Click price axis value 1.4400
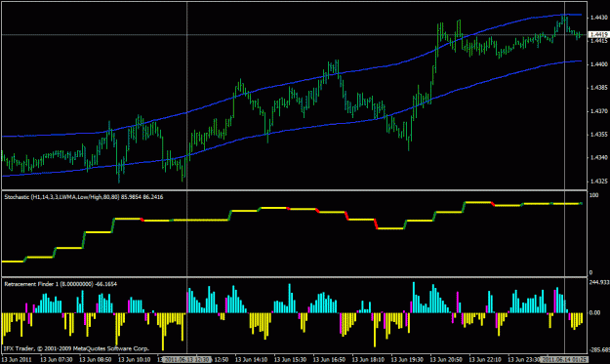Screen dimensions: 610x364 (x=598, y=64)
